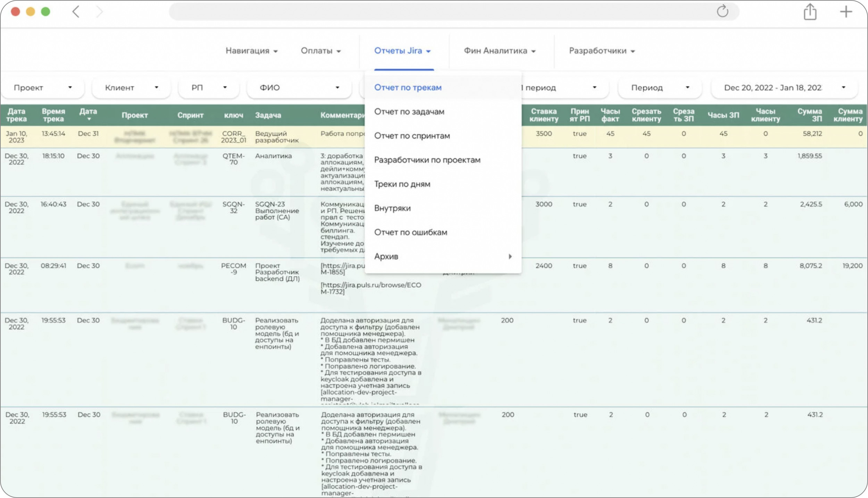Open the Фин Аналитика navigation menu
Screen dimensions: 868x498
499,51
